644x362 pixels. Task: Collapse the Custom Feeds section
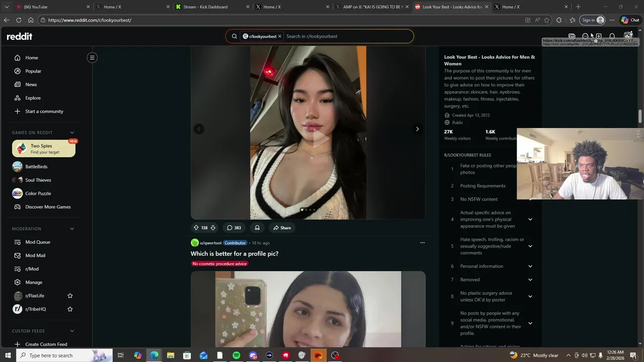72,331
